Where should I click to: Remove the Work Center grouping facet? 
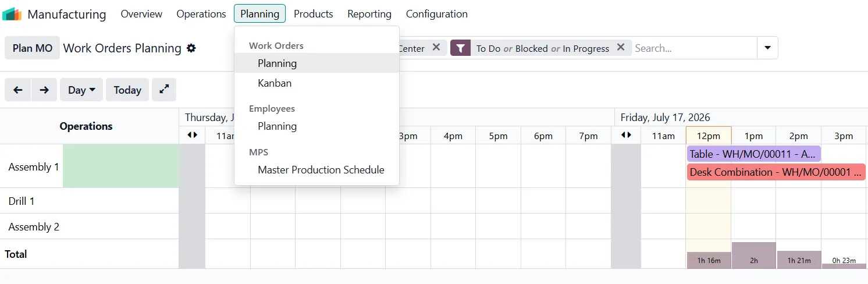pos(436,48)
